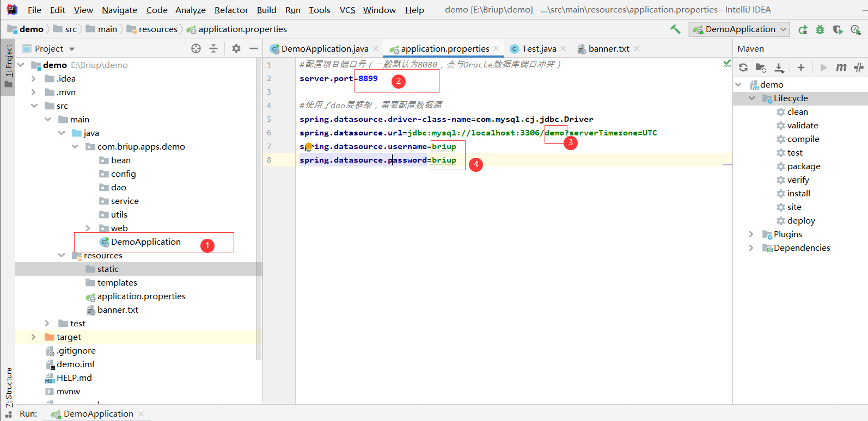Viewport: 868px width, 421px height.
Task: Click line number 5 in the gutter
Action: coord(269,119)
